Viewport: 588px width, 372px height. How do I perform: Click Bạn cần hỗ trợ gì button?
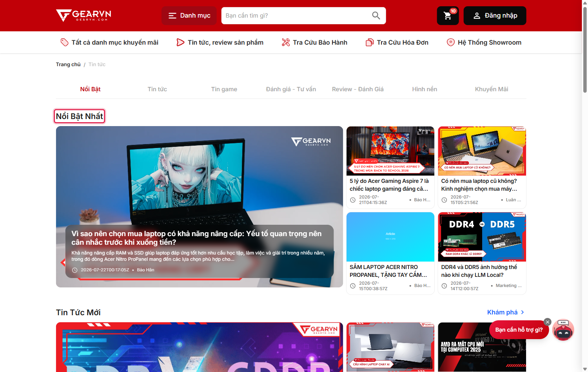coord(519,330)
